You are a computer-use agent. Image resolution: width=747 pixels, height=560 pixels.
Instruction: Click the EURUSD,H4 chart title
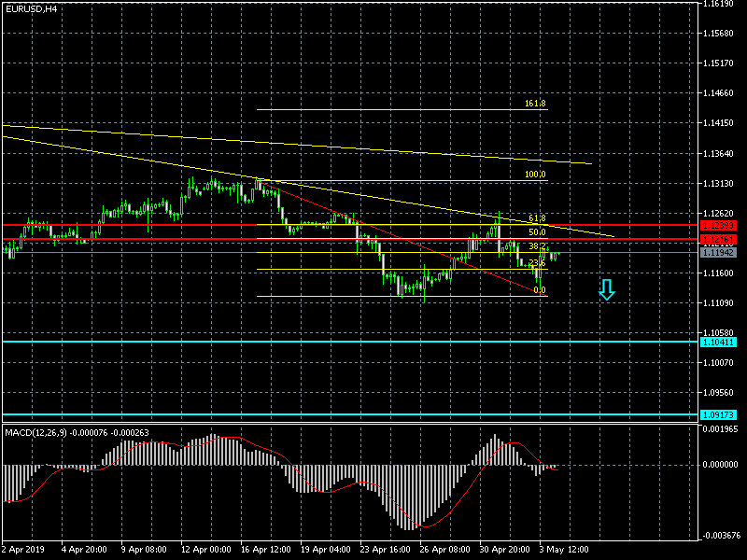tap(31, 8)
